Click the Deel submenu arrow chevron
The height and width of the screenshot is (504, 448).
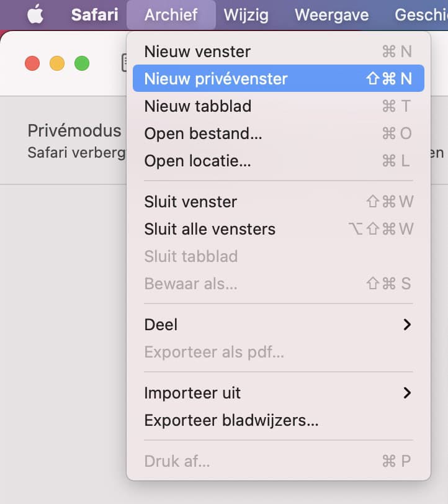pos(407,325)
